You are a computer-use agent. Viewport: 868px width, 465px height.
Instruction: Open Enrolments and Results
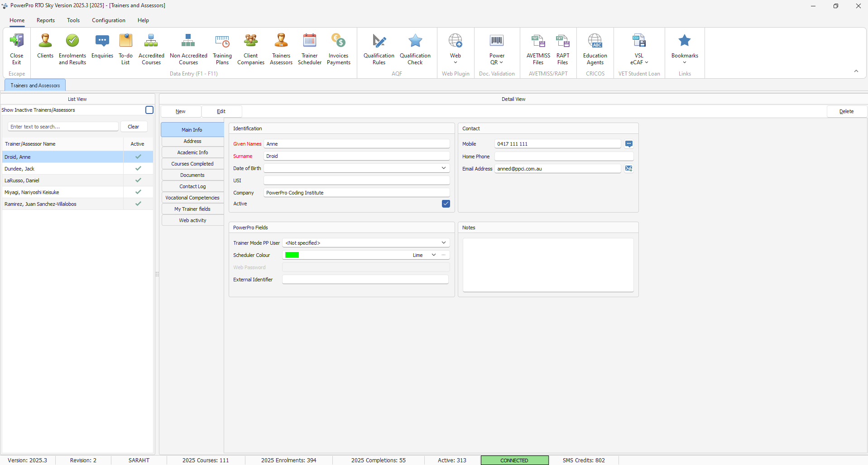point(72,49)
